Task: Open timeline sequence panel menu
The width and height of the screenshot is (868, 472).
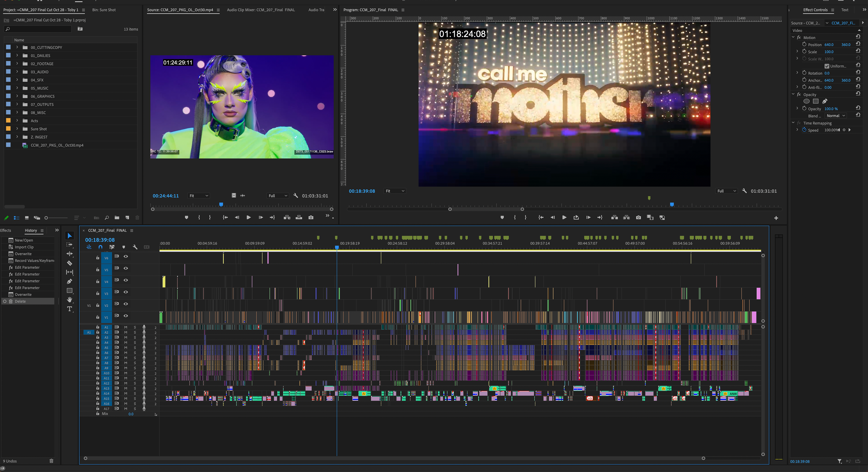Action: pyautogui.click(x=132, y=230)
